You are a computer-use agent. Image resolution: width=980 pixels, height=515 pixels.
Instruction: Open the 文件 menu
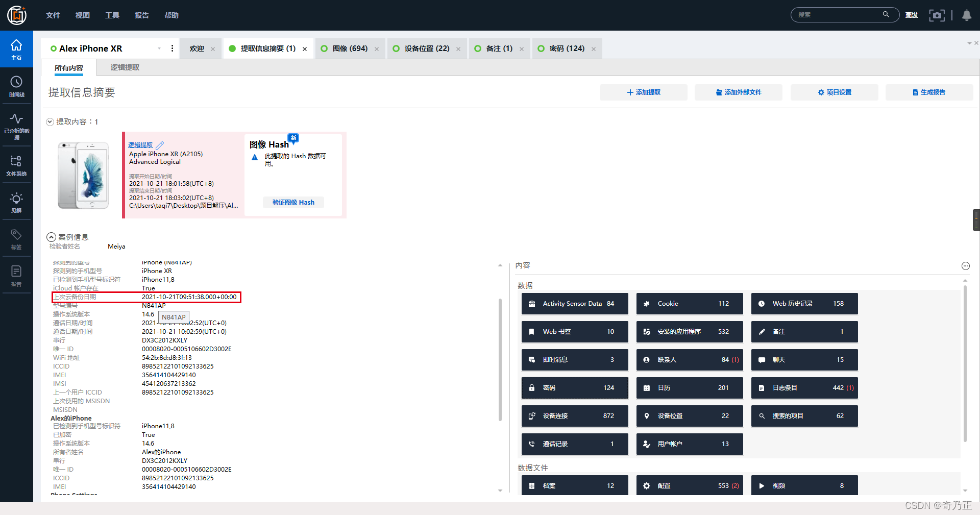(53, 15)
